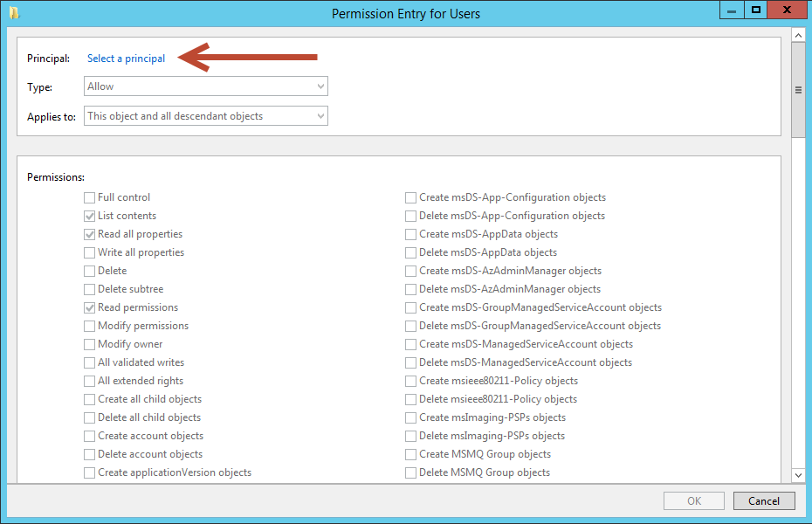Uncheck the List contents permission

click(x=90, y=216)
